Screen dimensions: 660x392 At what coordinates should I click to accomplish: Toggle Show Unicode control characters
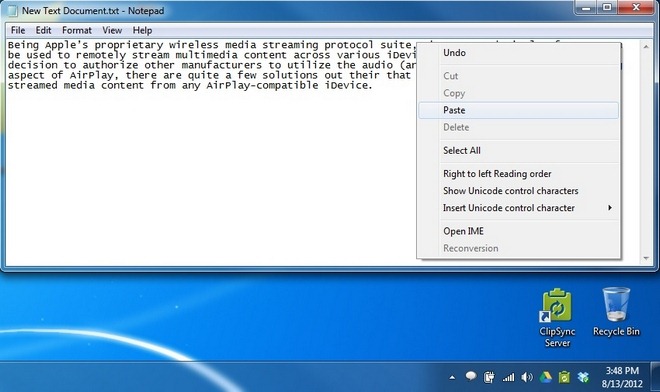point(519,191)
